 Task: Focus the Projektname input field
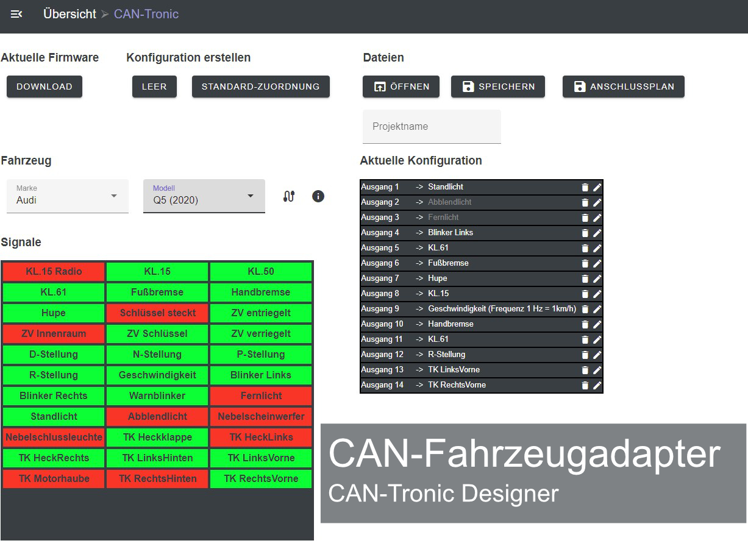(x=432, y=127)
